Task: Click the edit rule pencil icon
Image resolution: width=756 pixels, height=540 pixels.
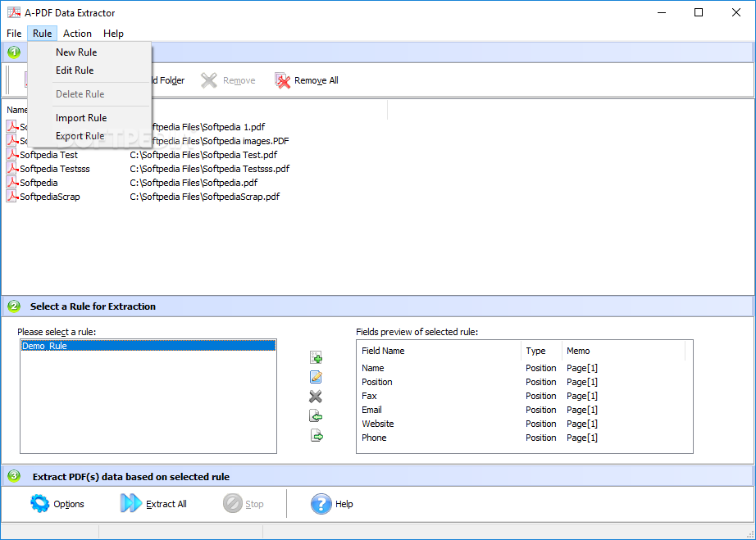Action: (316, 377)
